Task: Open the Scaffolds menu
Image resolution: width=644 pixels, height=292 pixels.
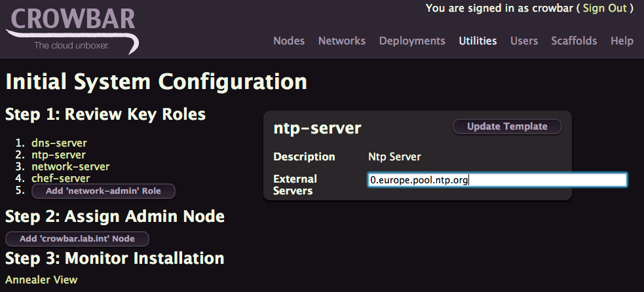Action: (574, 41)
